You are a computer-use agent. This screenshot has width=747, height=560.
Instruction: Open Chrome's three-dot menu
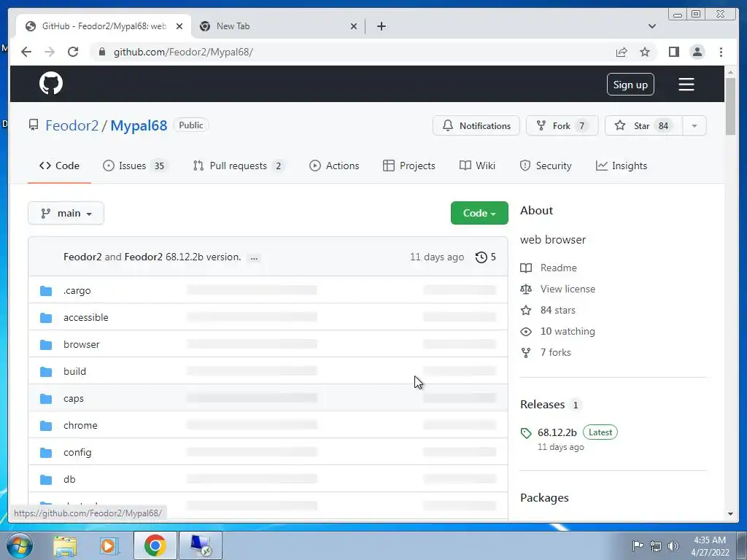coord(721,52)
